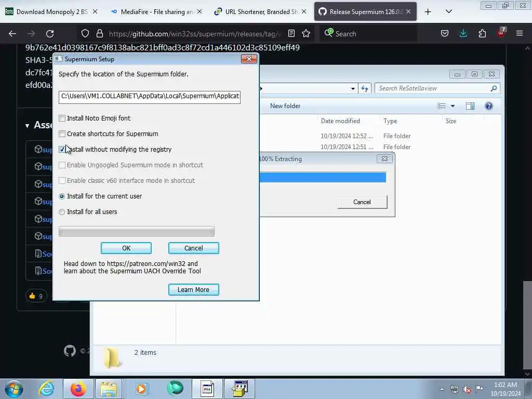Click OK in Supermium Setup
The height and width of the screenshot is (399, 532).
click(x=126, y=248)
